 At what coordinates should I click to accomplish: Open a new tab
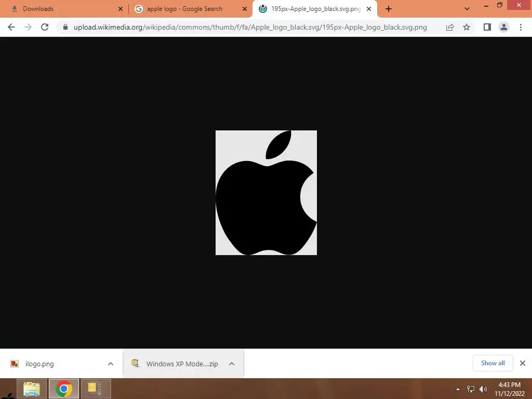[x=389, y=9]
